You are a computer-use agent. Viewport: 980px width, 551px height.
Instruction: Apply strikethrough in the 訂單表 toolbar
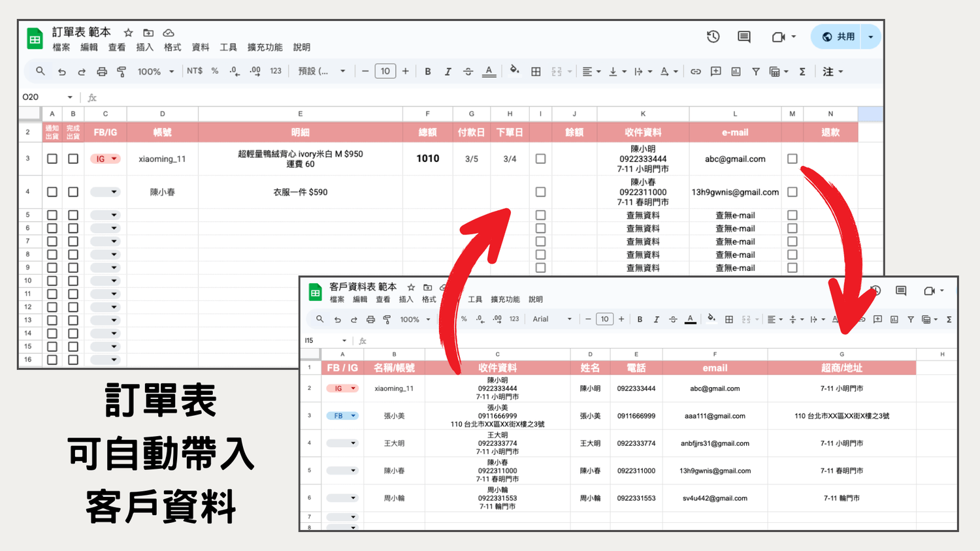pyautogui.click(x=468, y=72)
